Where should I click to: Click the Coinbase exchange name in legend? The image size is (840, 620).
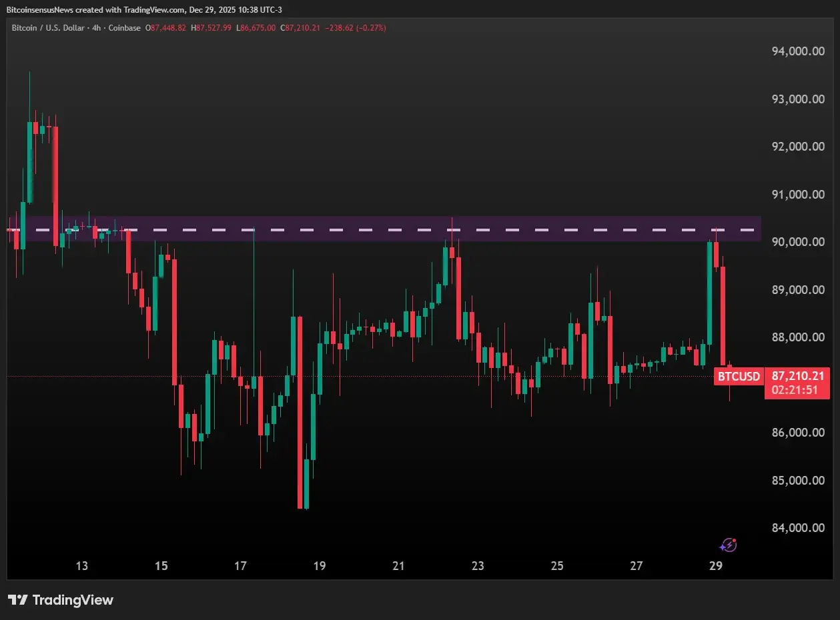tap(125, 28)
